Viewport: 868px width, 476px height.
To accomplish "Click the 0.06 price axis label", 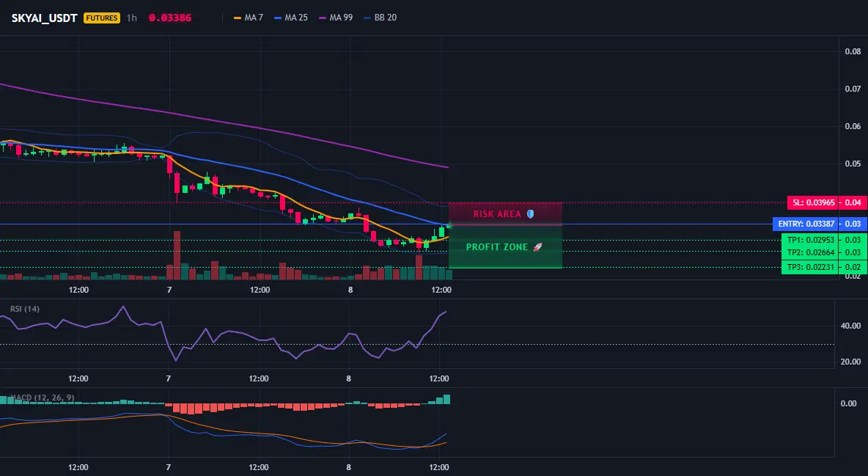I will 853,126.
